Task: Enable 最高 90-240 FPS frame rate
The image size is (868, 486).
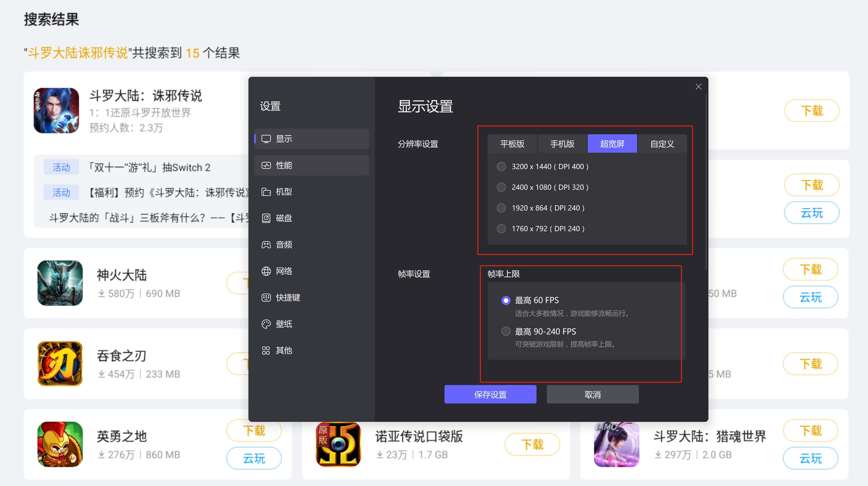Action: click(506, 331)
